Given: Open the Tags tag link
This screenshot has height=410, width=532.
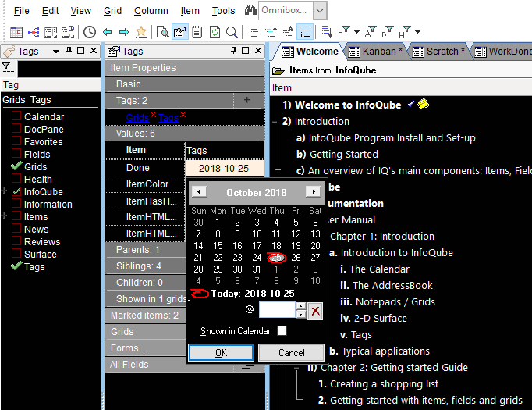Looking at the screenshot, I should [x=168, y=117].
